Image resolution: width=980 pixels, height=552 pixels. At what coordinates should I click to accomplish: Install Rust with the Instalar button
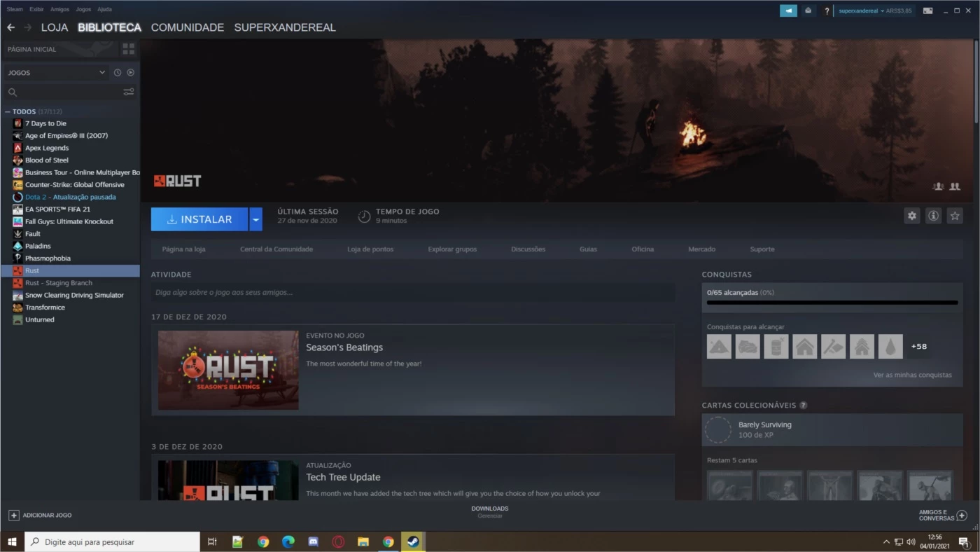coord(199,219)
